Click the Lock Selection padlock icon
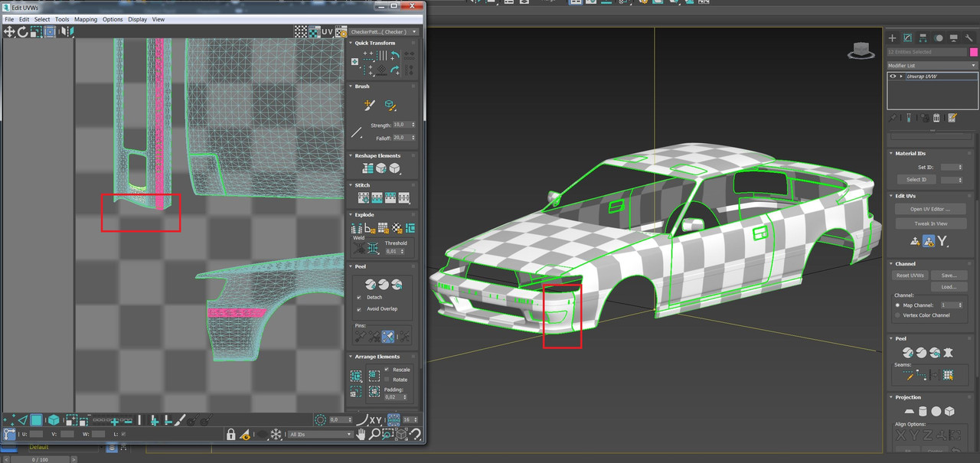This screenshot has width=980, height=463. coord(230,434)
